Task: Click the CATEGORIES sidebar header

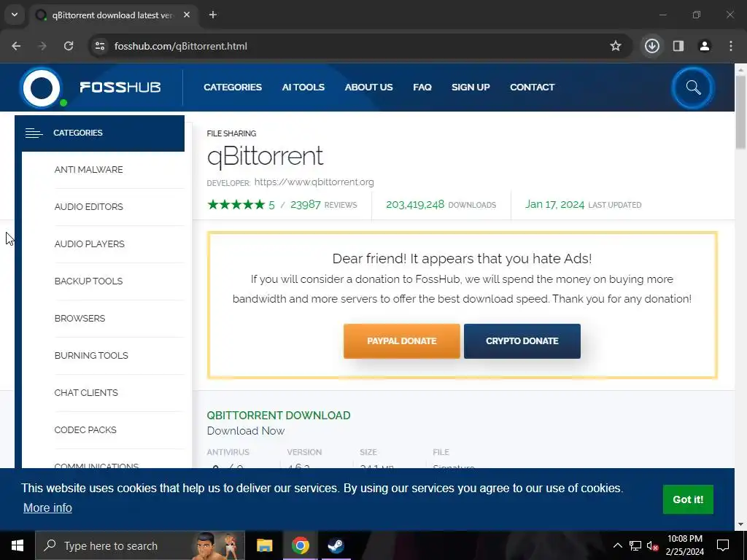Action: click(99, 133)
